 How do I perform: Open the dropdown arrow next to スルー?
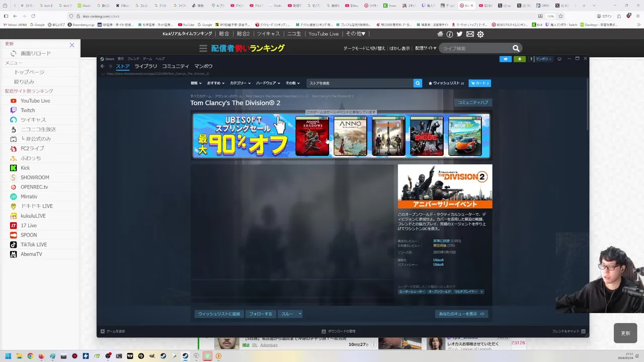[x=300, y=314]
